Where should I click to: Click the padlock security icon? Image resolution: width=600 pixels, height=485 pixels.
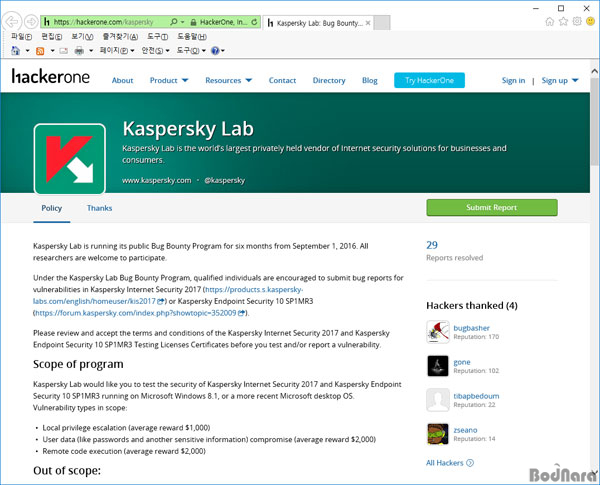(193, 22)
